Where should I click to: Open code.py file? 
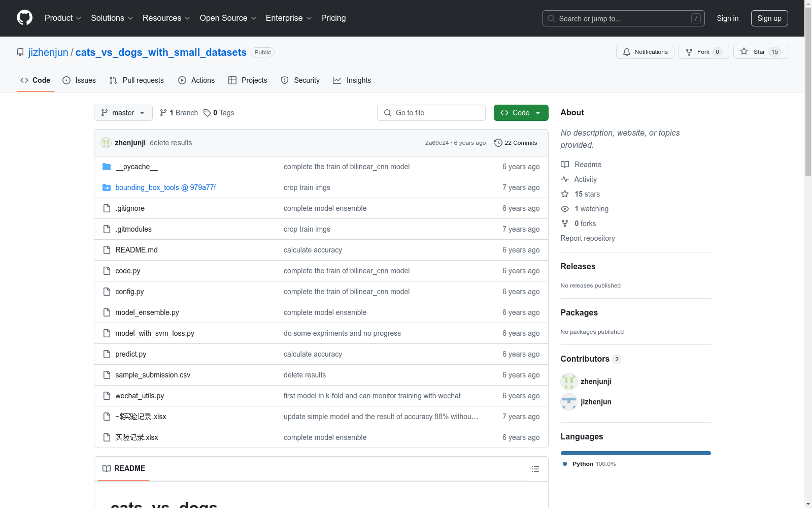pos(128,271)
